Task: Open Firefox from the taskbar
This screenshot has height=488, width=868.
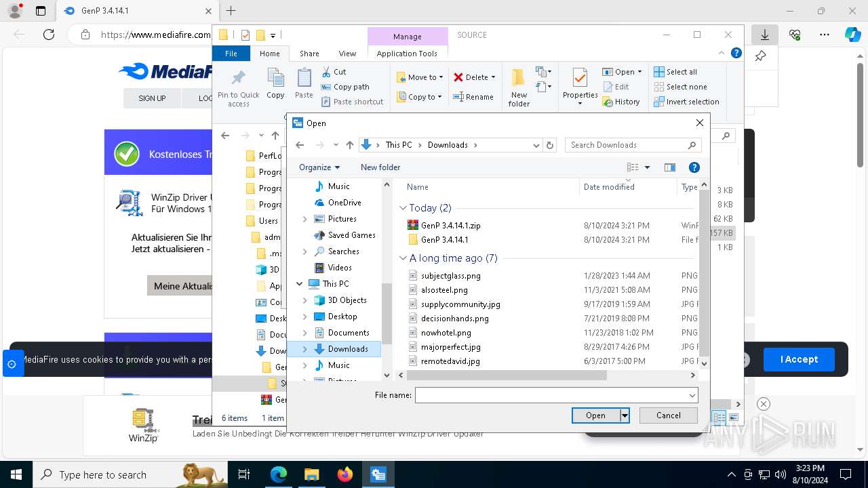Action: (x=345, y=474)
